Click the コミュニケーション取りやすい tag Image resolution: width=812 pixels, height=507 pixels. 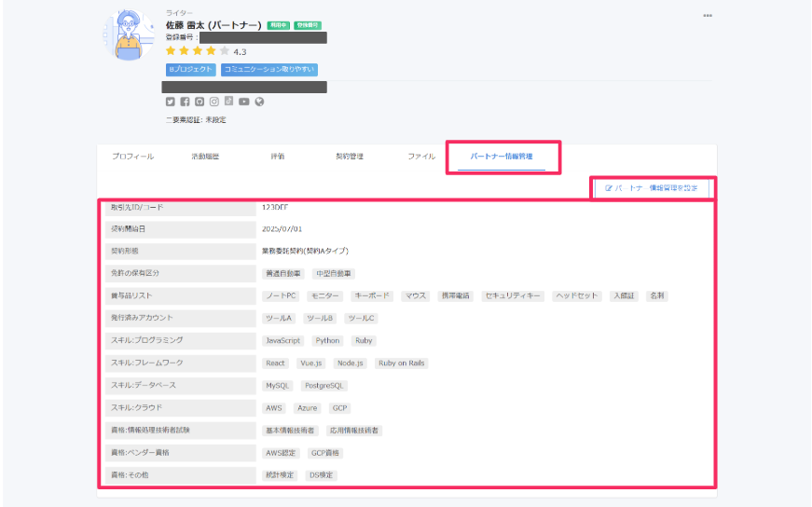[269, 69]
